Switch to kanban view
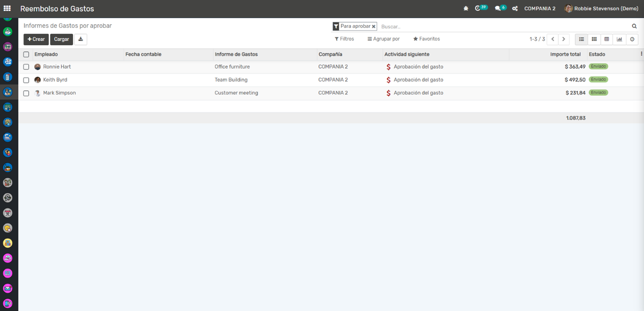 pos(594,39)
